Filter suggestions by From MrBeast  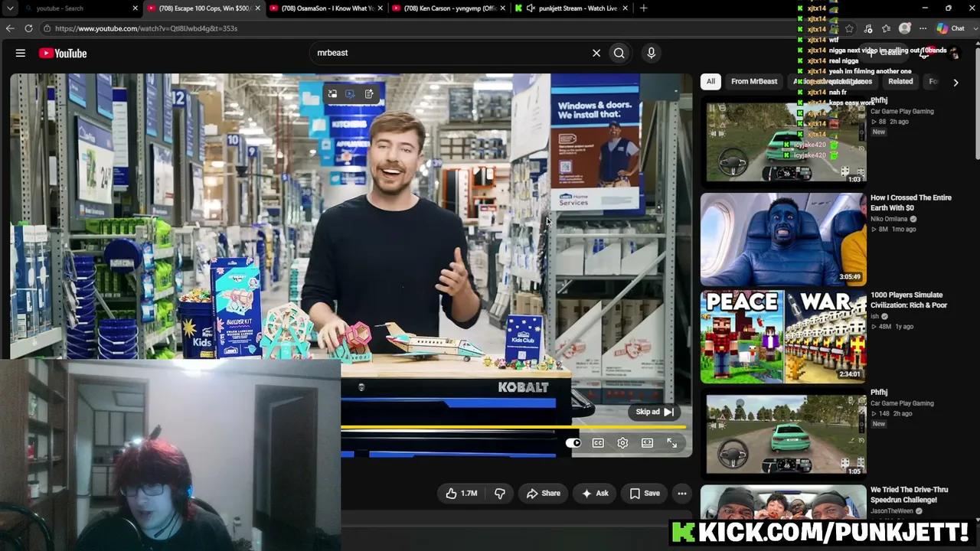tap(754, 81)
